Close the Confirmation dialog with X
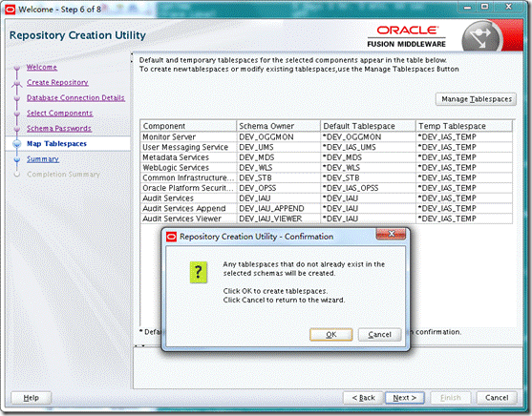532x416 pixels. pos(391,234)
